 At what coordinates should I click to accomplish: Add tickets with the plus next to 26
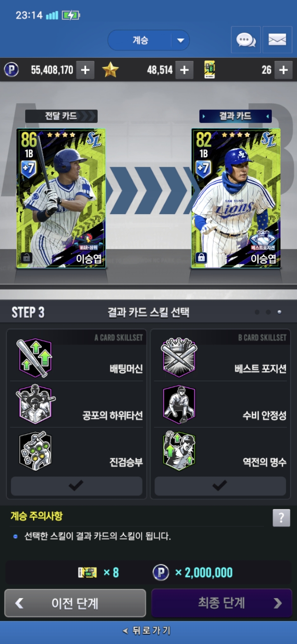click(x=283, y=70)
